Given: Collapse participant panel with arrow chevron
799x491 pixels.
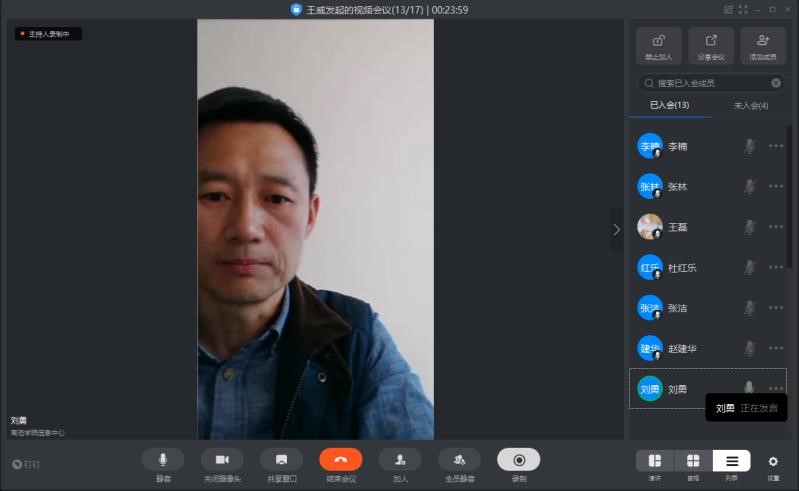Looking at the screenshot, I should click(x=616, y=229).
